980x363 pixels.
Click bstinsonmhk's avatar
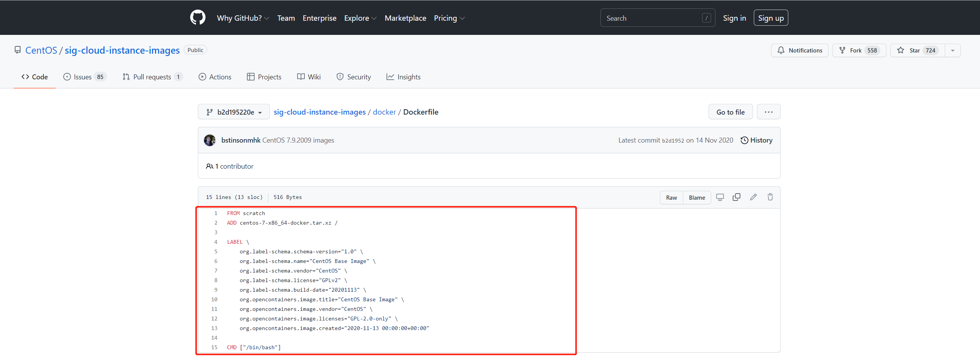pos(210,140)
